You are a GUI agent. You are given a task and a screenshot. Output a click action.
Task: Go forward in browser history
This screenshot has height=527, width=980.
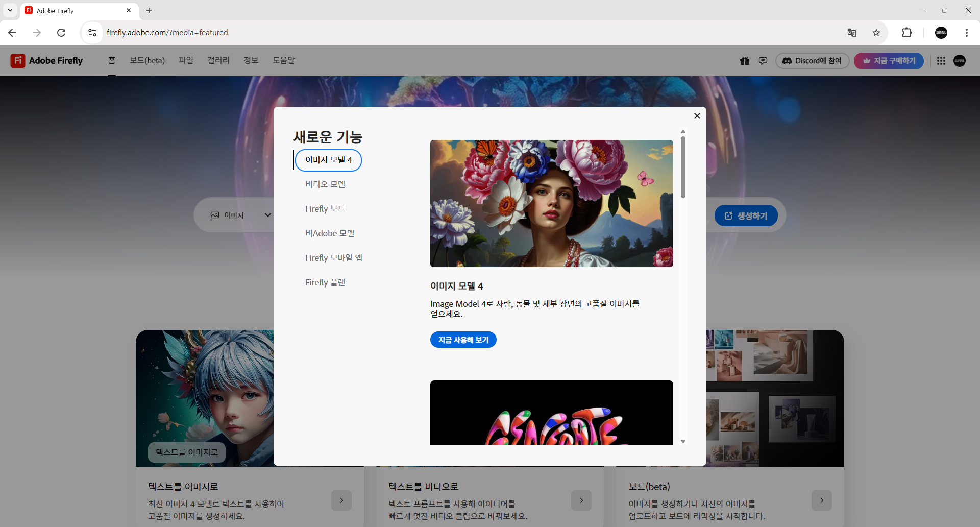tap(37, 33)
